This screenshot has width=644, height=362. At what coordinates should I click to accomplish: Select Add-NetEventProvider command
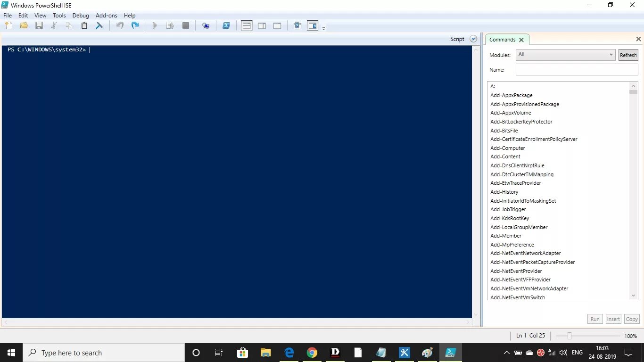pyautogui.click(x=516, y=271)
